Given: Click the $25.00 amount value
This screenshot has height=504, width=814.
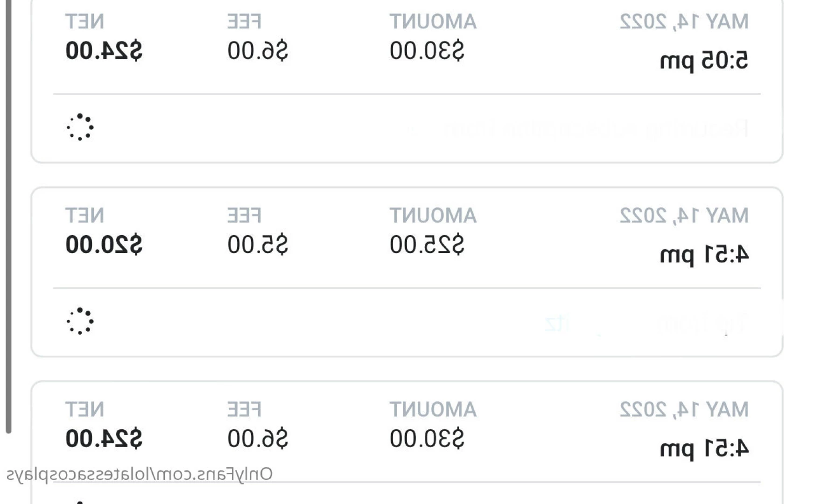Looking at the screenshot, I should pos(427,245).
